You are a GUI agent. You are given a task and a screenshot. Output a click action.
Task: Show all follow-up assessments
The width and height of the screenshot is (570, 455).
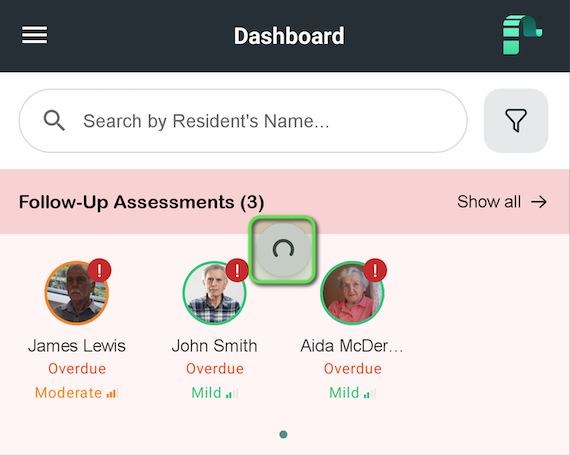[x=502, y=202]
